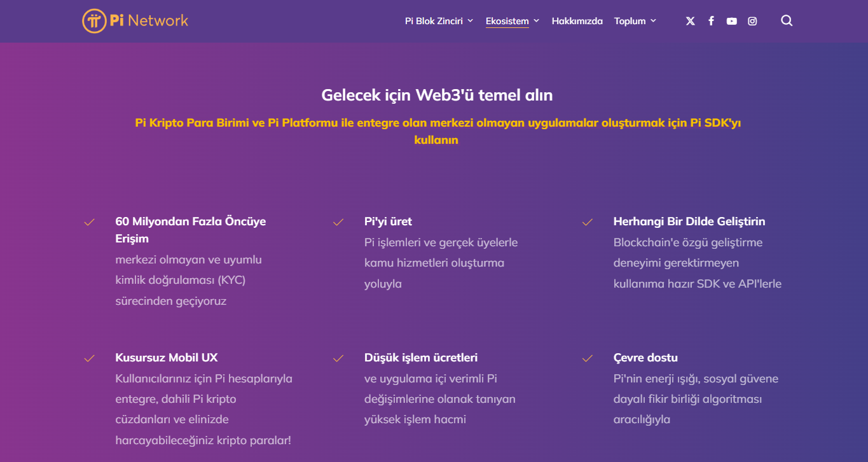The image size is (868, 462).
Task: Click checkmark beside 60 Milyondan Fazla Öncüye Erişim
Action: click(x=90, y=222)
